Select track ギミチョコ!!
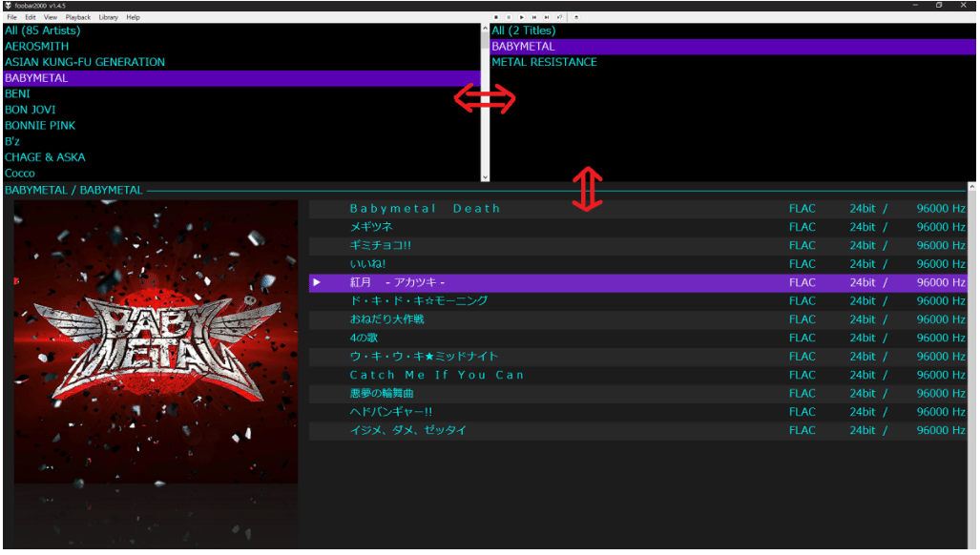980x555 pixels. 638,245
